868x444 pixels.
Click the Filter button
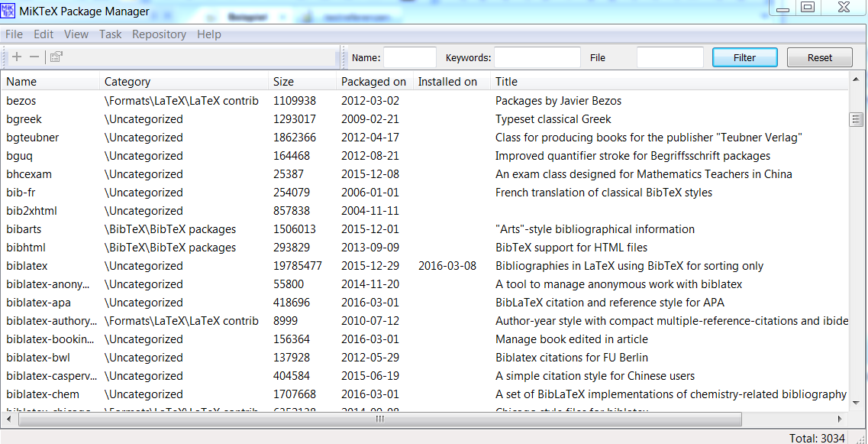[x=744, y=57]
